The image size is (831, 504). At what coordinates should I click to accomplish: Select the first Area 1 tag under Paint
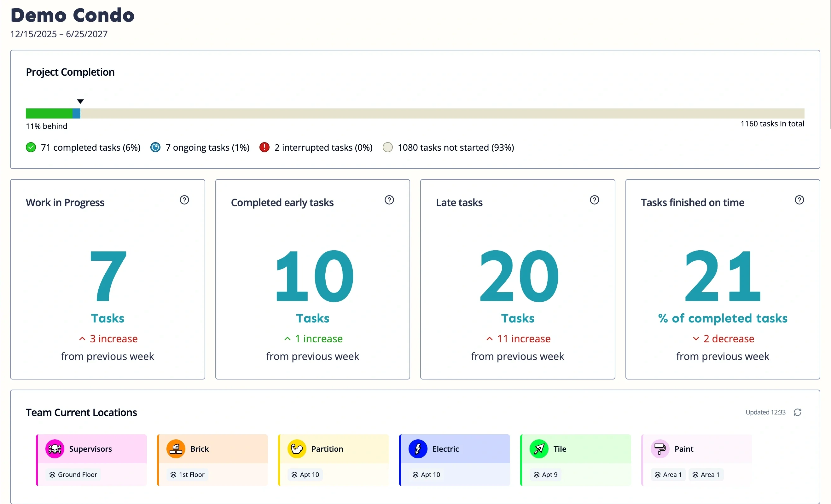pyautogui.click(x=668, y=475)
